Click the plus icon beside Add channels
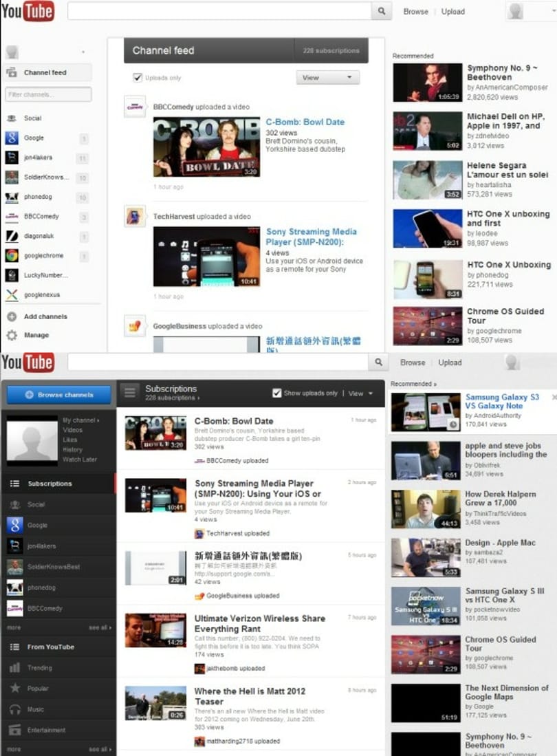 [12, 316]
